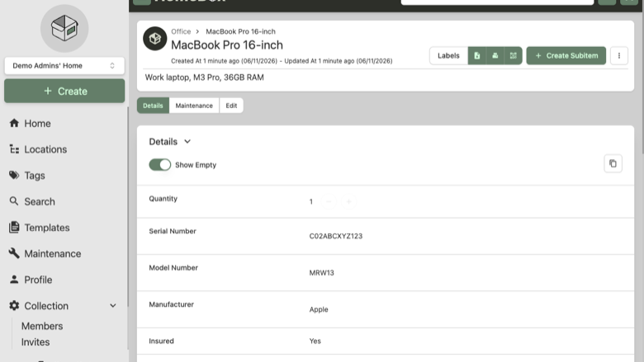Open the Profile page
644x362 pixels.
click(x=38, y=280)
